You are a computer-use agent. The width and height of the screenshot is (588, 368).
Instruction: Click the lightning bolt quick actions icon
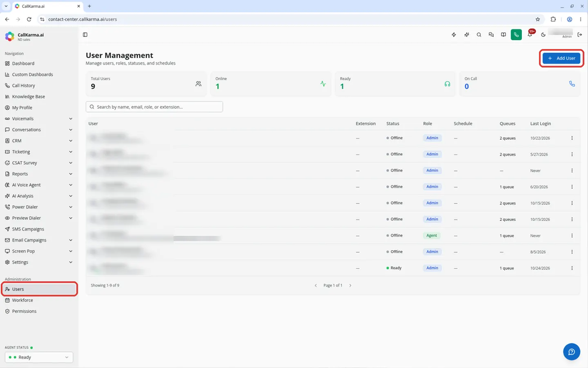[x=454, y=35]
